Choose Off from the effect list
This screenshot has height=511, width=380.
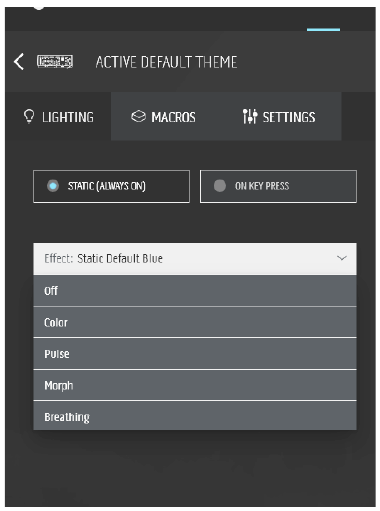195,291
